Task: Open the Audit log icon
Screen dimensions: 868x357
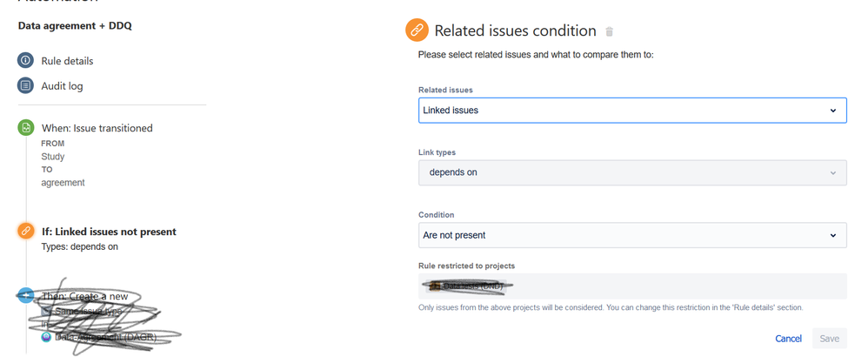Action: (25, 86)
